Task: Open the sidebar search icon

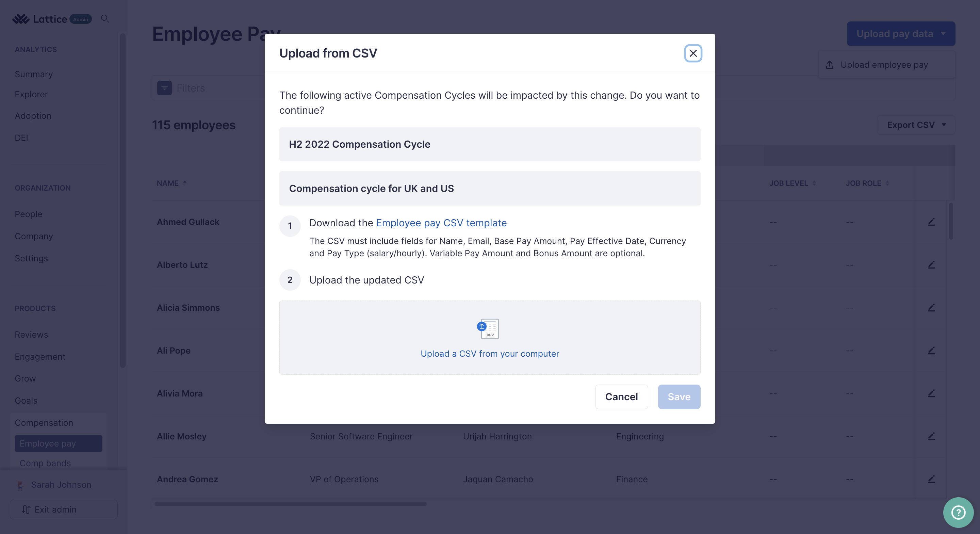Action: 105,19
